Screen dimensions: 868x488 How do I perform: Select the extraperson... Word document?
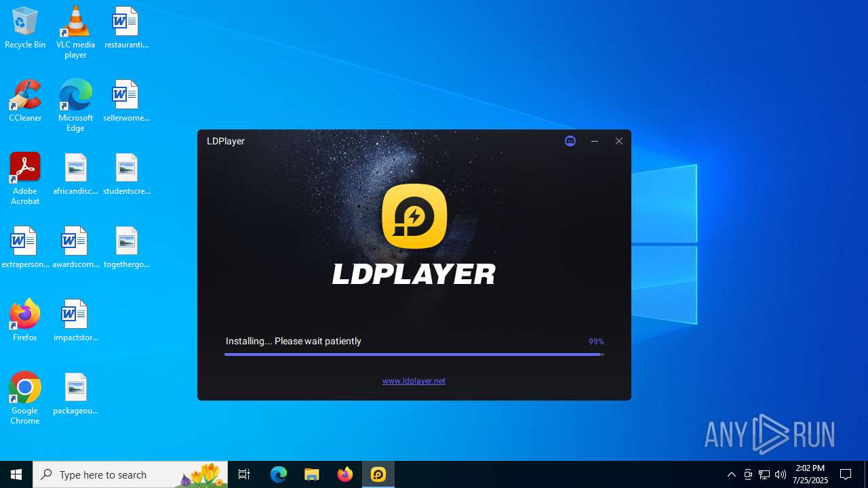pos(25,248)
